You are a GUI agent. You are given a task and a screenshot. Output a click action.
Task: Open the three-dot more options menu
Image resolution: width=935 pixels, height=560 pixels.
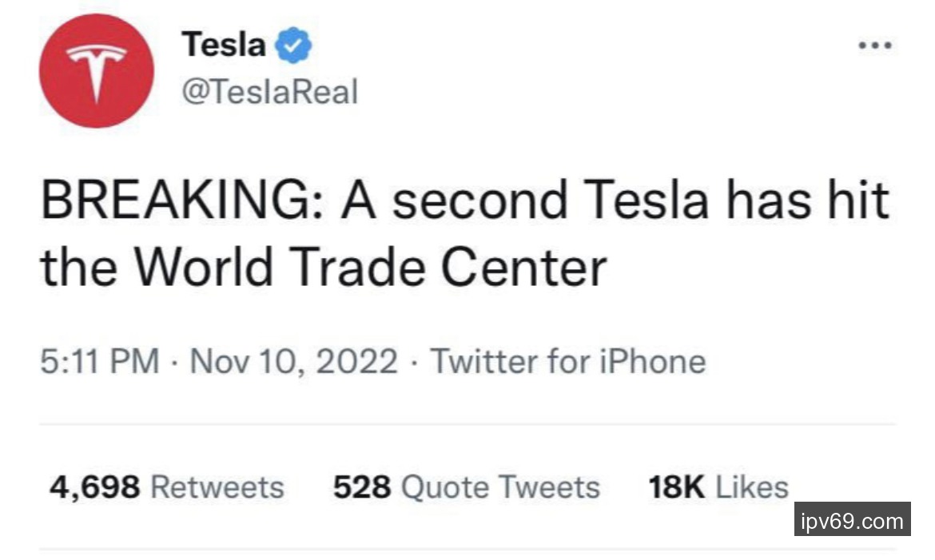coord(874,46)
